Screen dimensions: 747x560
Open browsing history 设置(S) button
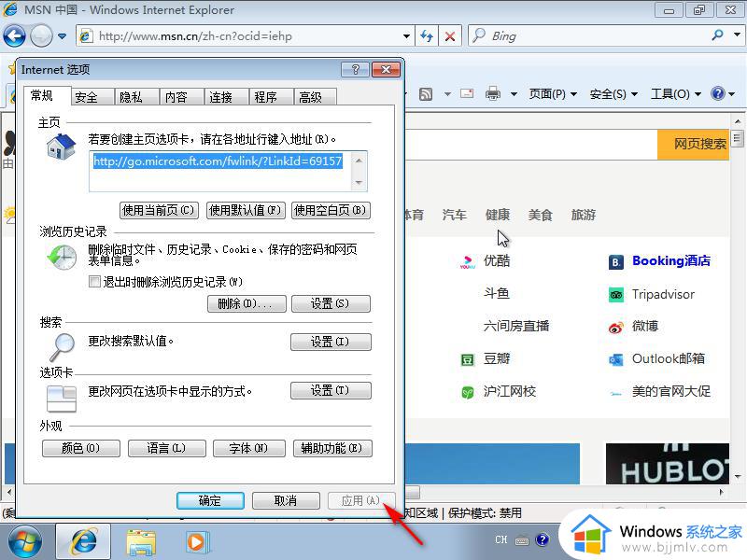331,303
